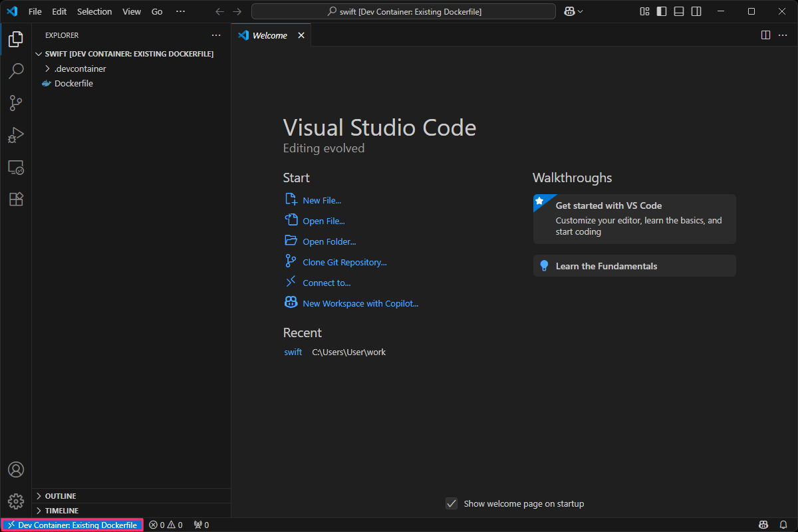Click Dev Container: Existing Dockerfile status item
798x532 pixels.
[x=72, y=525]
